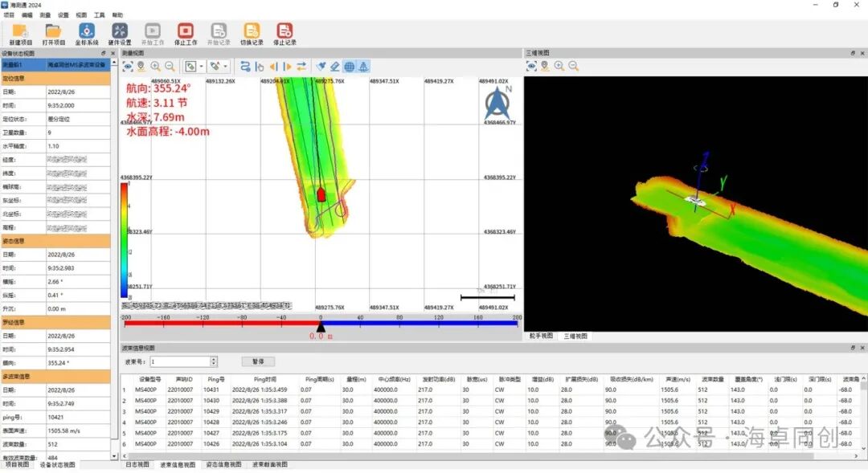This screenshot has height=473, width=868.
Task: Zoom in on the survey view
Action: tap(155, 67)
